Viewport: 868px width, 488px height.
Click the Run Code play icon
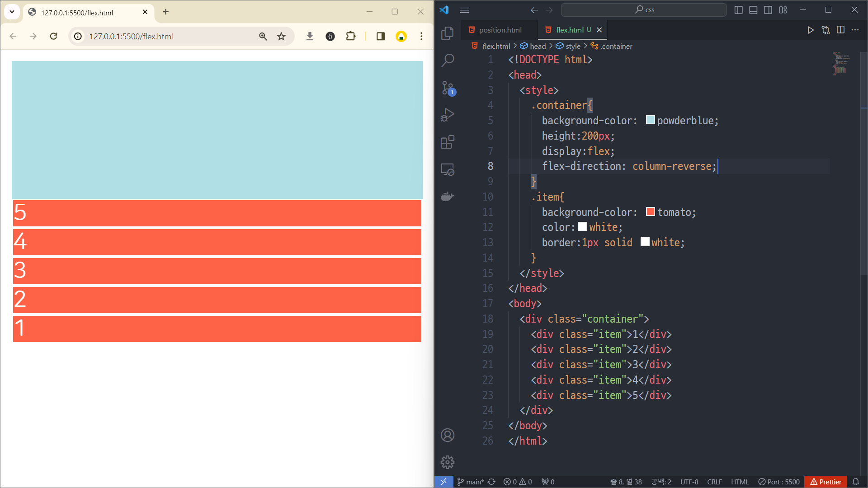click(x=810, y=30)
